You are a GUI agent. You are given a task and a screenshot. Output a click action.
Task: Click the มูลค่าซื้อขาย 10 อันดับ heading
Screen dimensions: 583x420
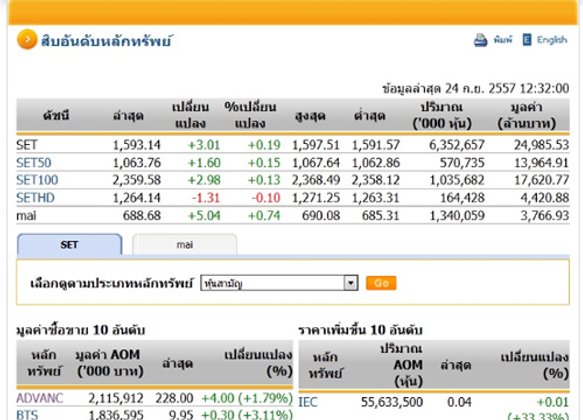click(81, 330)
